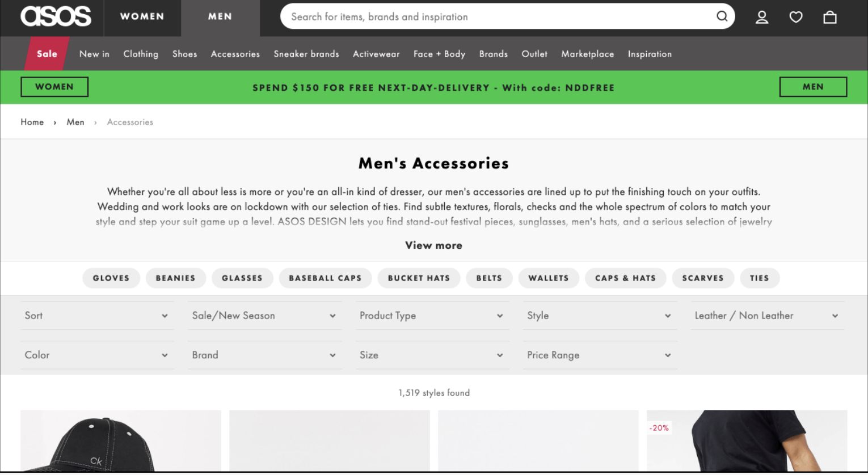868x475 pixels.
Task: Open the New in menu
Action: click(94, 54)
